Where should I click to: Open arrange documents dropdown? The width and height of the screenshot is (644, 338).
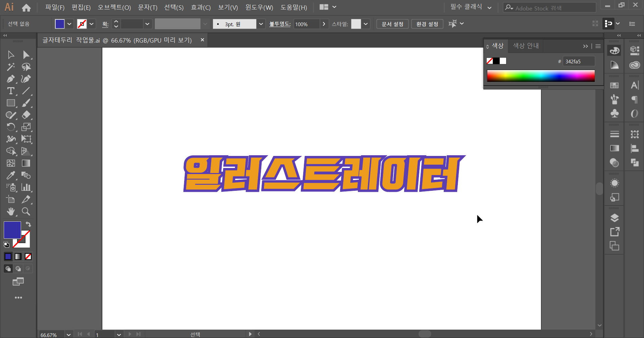pyautogui.click(x=328, y=7)
